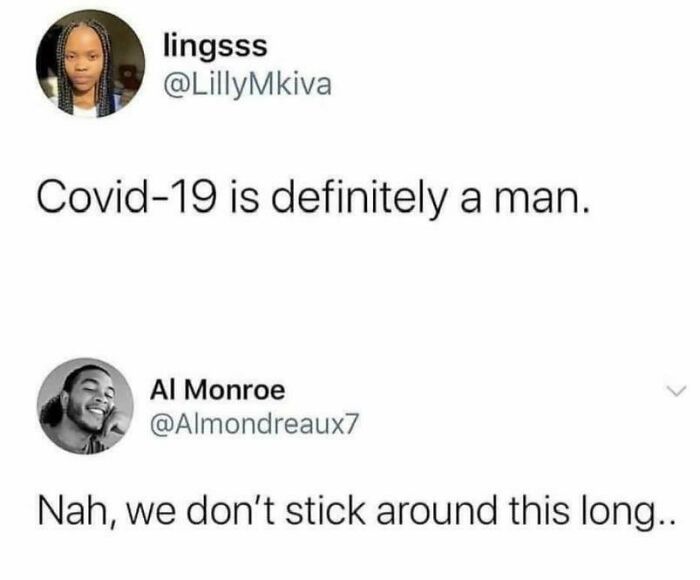Click Al Monroe's black-and-white avatar

(86, 406)
